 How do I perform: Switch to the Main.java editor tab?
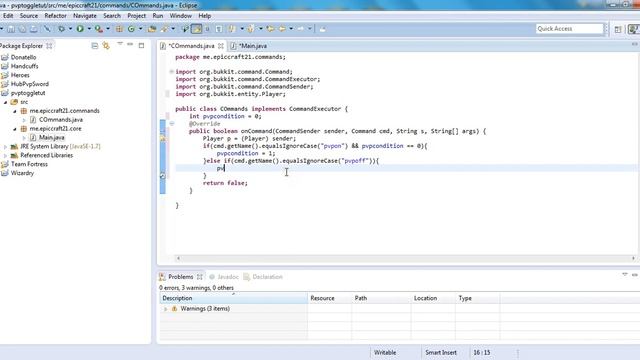point(249,46)
